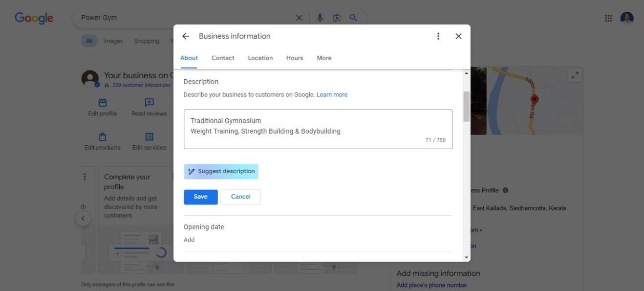This screenshot has width=644, height=291.
Task: Click the magnifier search icon
Action: pos(353,18)
